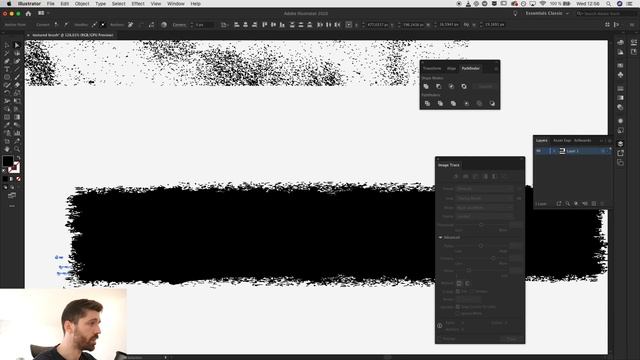
Task: Expand Layer 1 contents arrow
Action: tap(554, 151)
